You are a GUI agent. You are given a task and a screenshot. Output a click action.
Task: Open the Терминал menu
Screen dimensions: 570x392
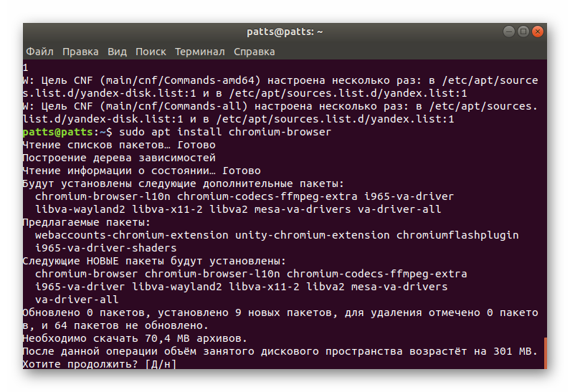199,52
